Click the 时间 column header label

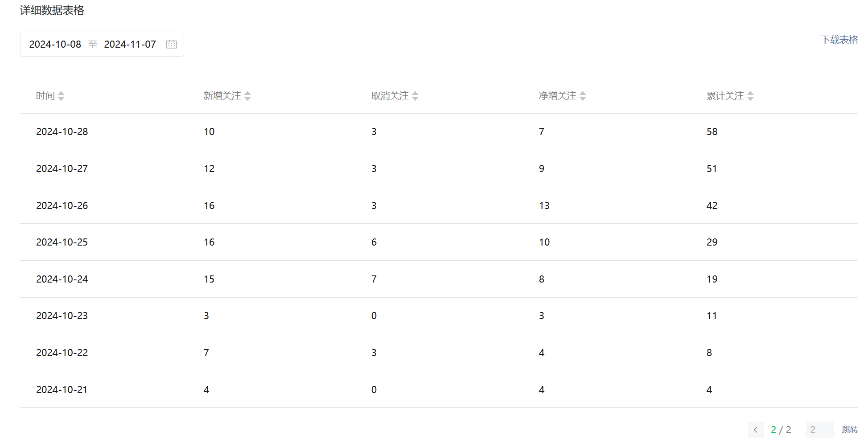[45, 96]
